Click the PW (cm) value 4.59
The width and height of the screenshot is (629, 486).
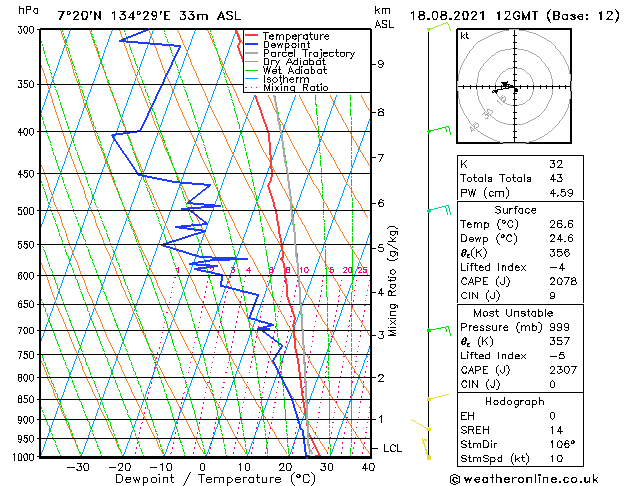[562, 193]
